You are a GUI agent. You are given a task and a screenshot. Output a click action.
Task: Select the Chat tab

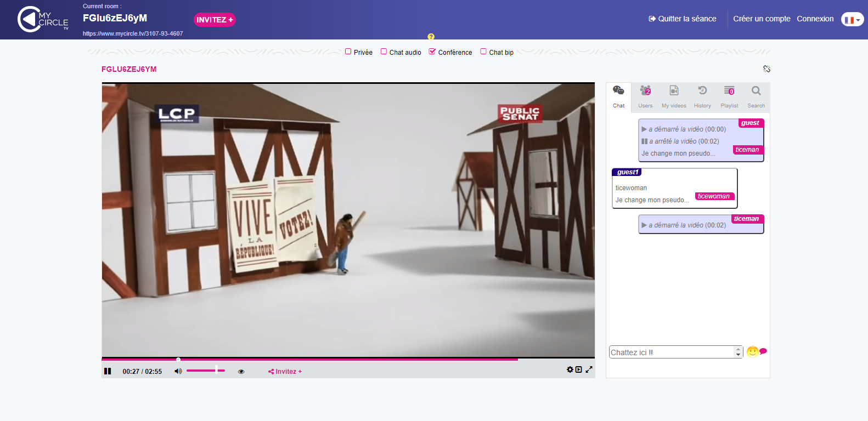coord(618,97)
